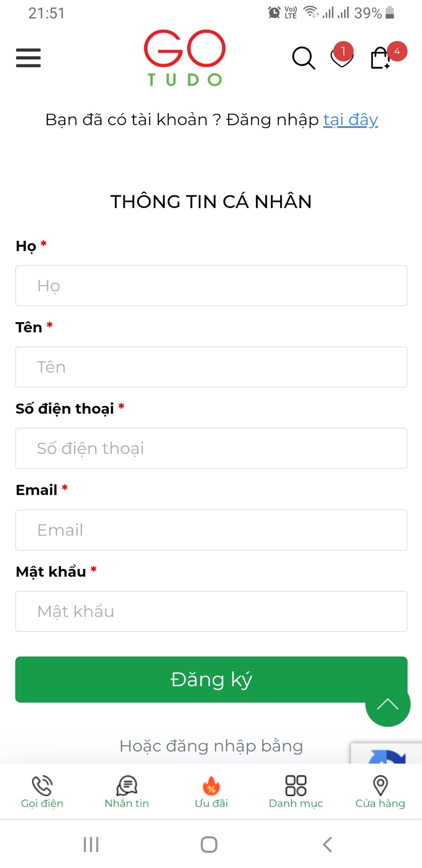Focus the Mật khẩu password field
The width and height of the screenshot is (422, 868).
[x=211, y=611]
